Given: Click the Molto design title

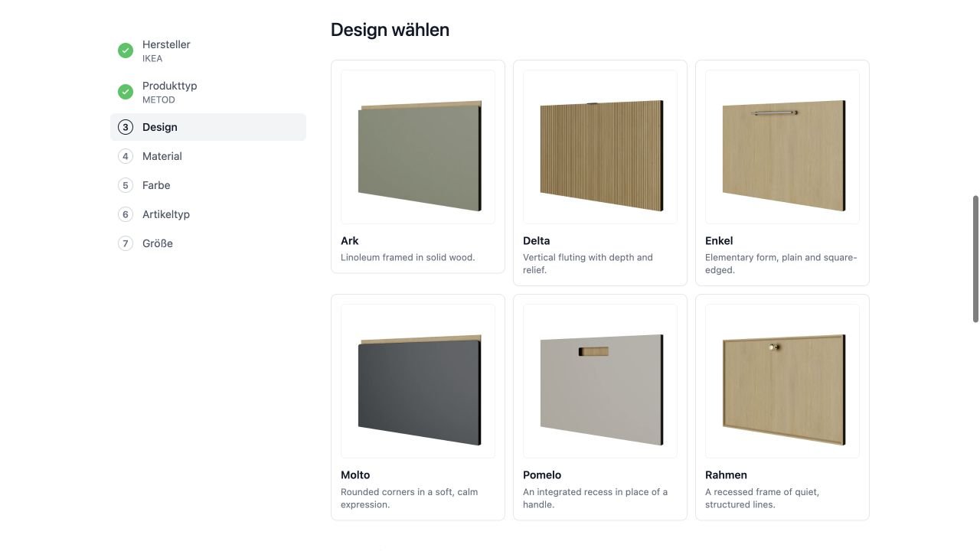Looking at the screenshot, I should click(x=355, y=474).
